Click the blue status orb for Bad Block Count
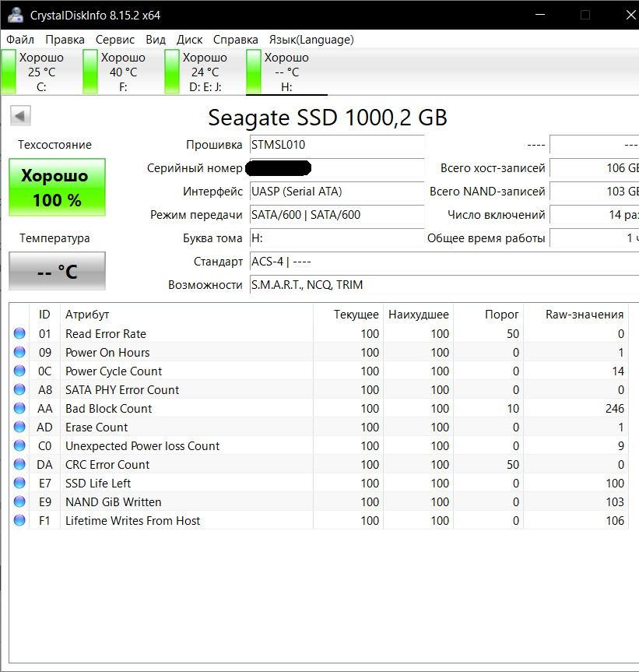Screen dimensions: 639x672 point(19,409)
